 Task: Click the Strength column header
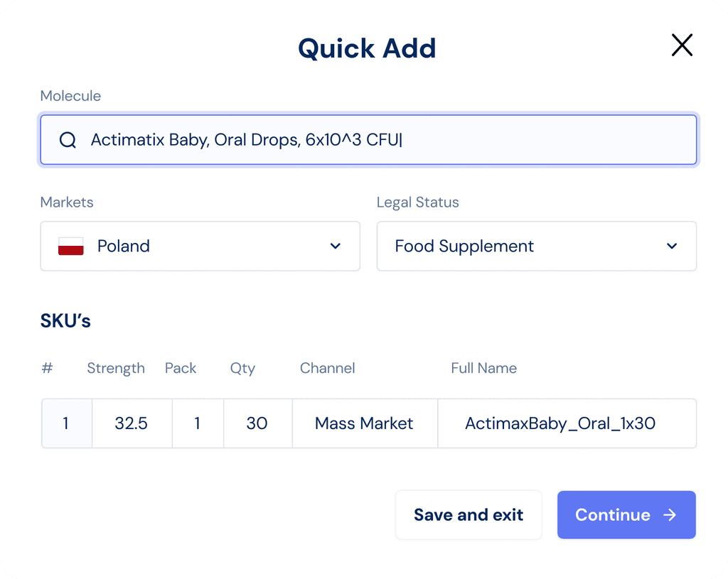point(116,368)
